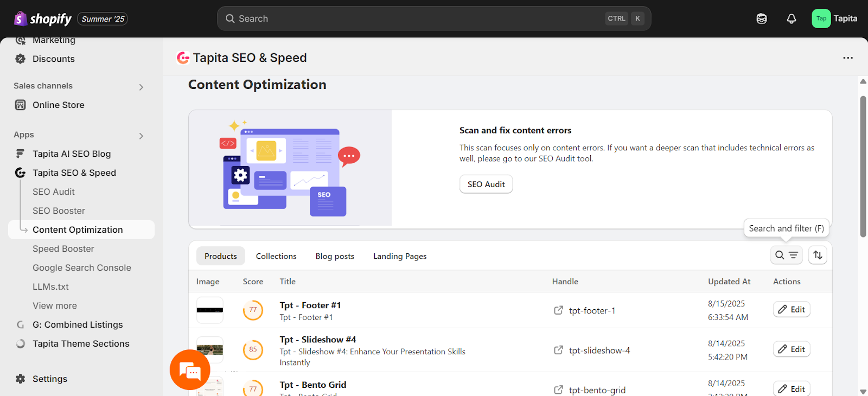Image resolution: width=868 pixels, height=396 pixels.
Task: Click the Title column header
Action: [288, 282]
